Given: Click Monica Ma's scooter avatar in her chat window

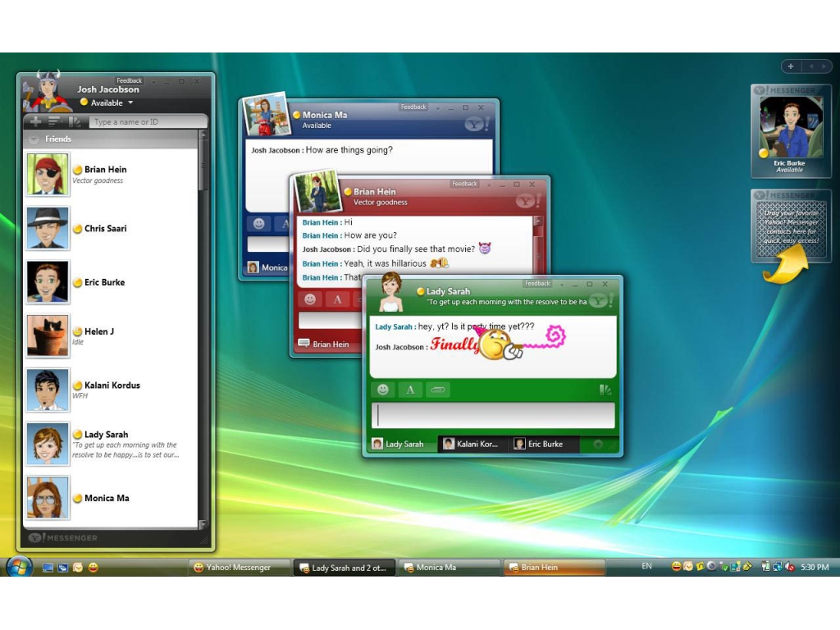Looking at the screenshot, I should click(265, 115).
